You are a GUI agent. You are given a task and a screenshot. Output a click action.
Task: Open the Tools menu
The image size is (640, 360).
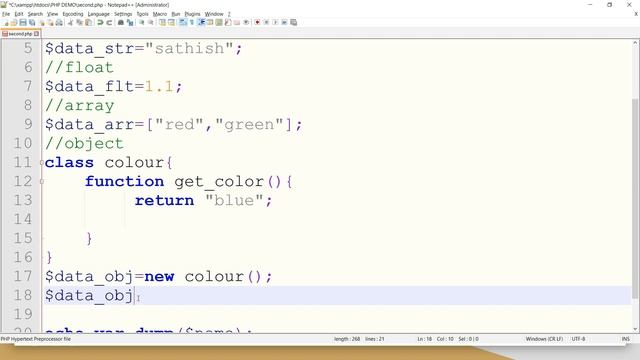tap(142, 14)
